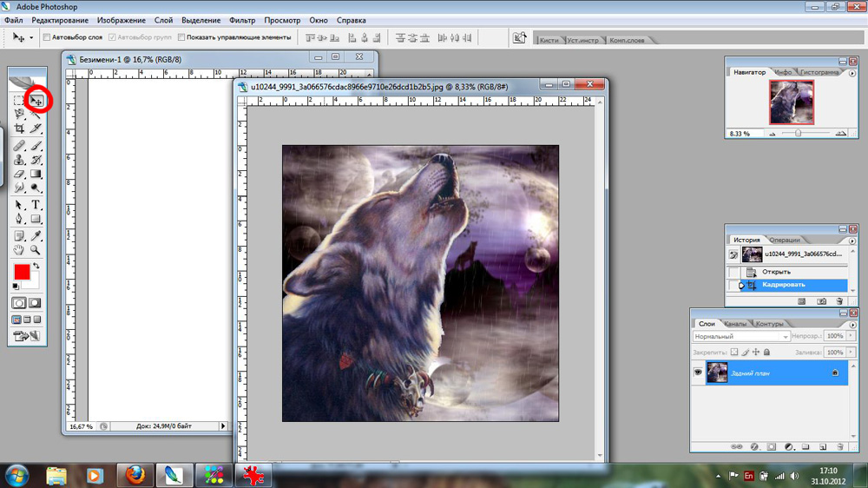The width and height of the screenshot is (868, 488).
Task: Enable Показать управляющие элементы checkbox
Action: (181, 37)
